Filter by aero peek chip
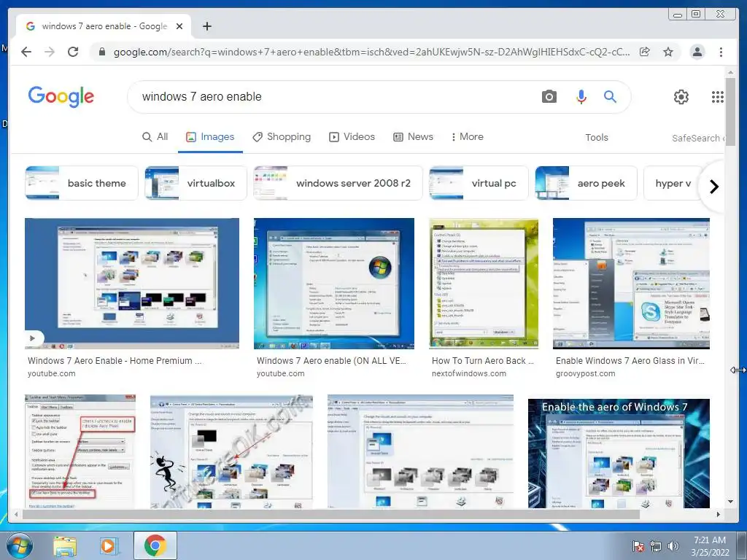This screenshot has width=747, height=560. click(x=586, y=183)
